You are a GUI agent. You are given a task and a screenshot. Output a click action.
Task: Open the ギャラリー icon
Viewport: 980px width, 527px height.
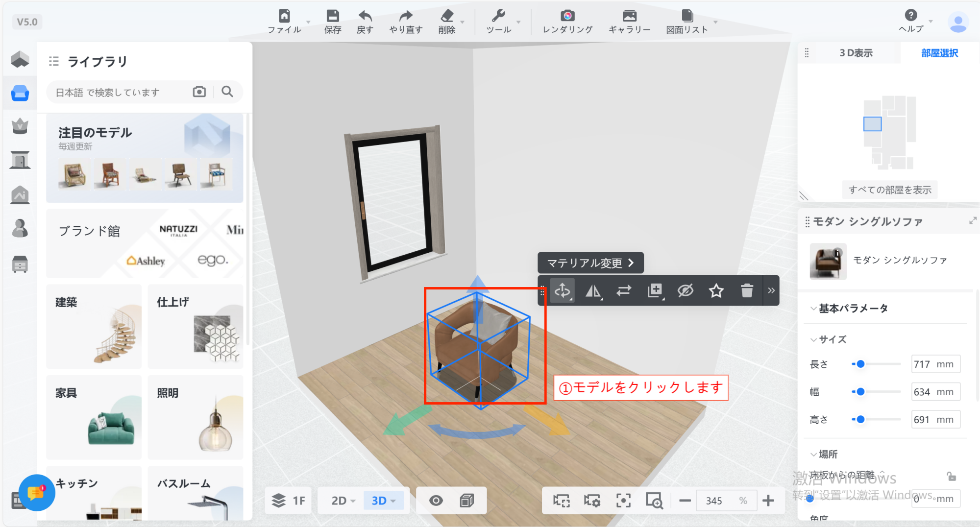click(x=630, y=16)
